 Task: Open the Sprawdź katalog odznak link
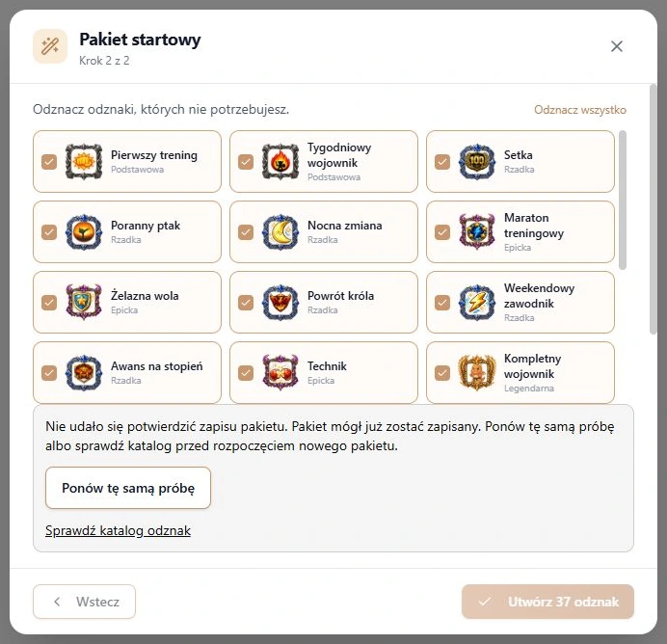(118, 530)
